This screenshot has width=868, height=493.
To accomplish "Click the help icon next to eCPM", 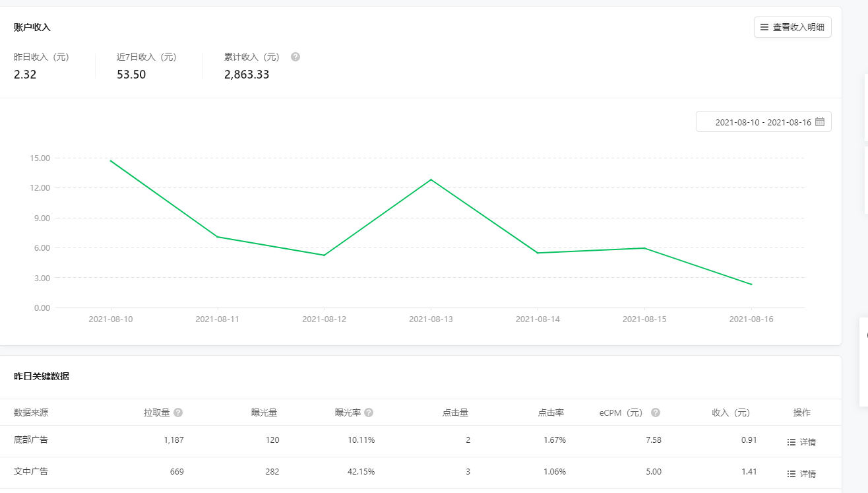I will pos(656,412).
